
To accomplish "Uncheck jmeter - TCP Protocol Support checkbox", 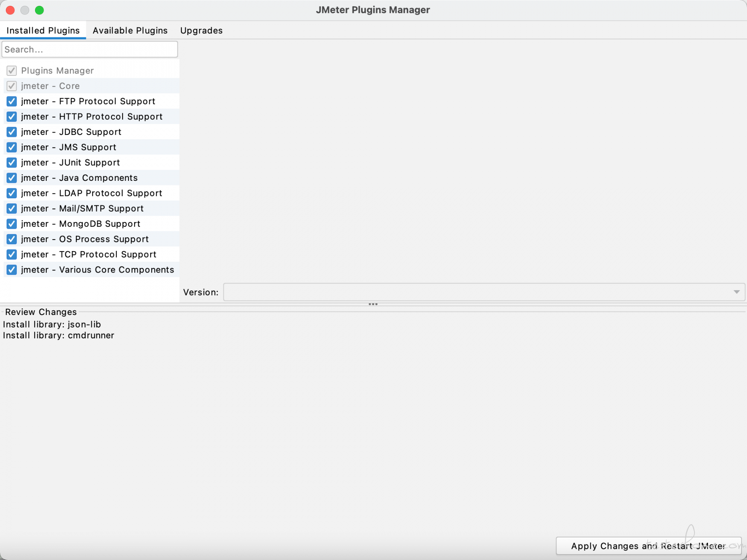I will tap(12, 254).
